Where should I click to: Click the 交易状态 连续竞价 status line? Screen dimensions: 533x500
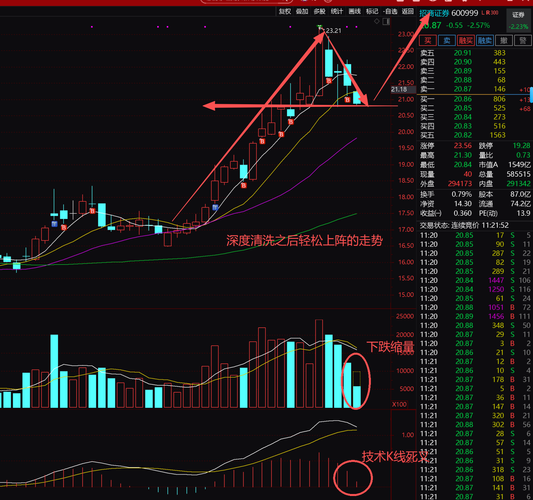click(464, 226)
